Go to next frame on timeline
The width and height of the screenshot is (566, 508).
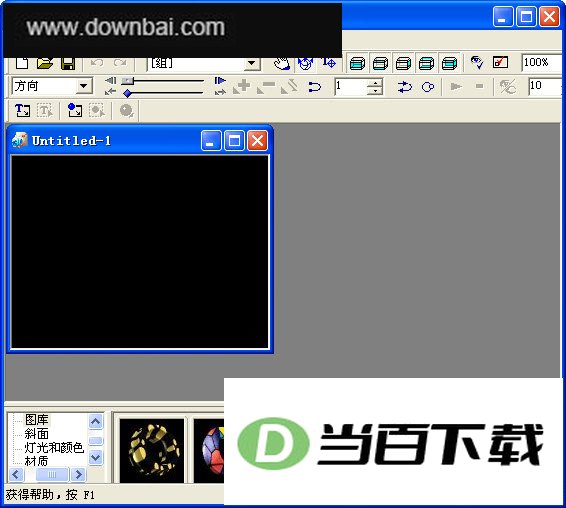[x=220, y=81]
